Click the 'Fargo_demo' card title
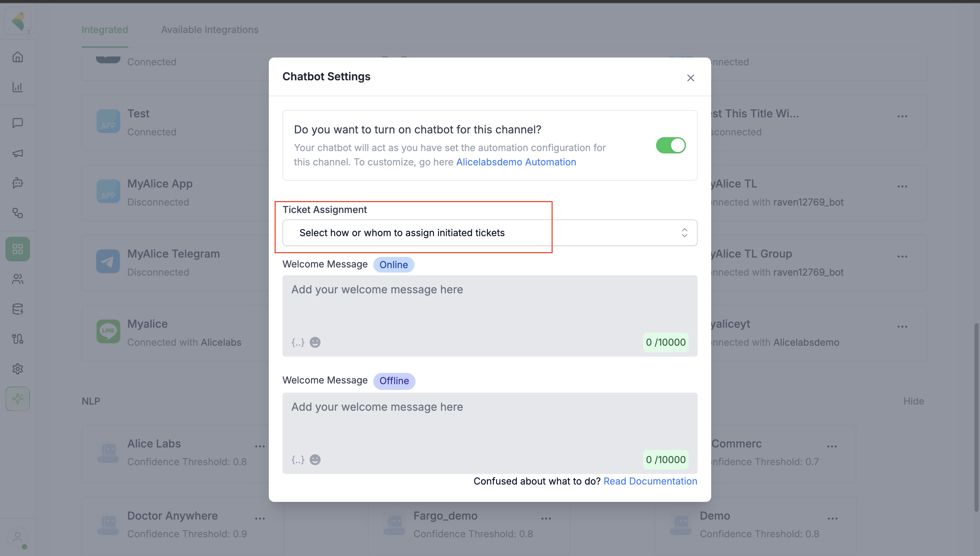980x556 pixels. tap(445, 516)
